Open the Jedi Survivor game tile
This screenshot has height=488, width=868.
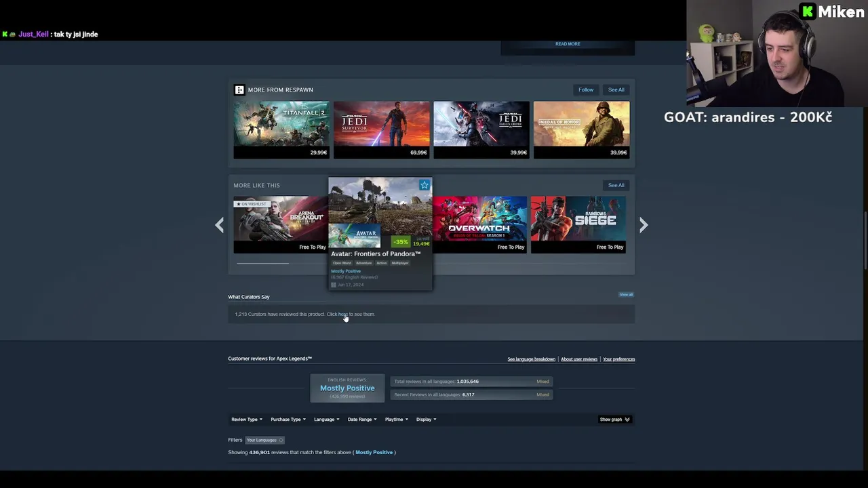[382, 129]
